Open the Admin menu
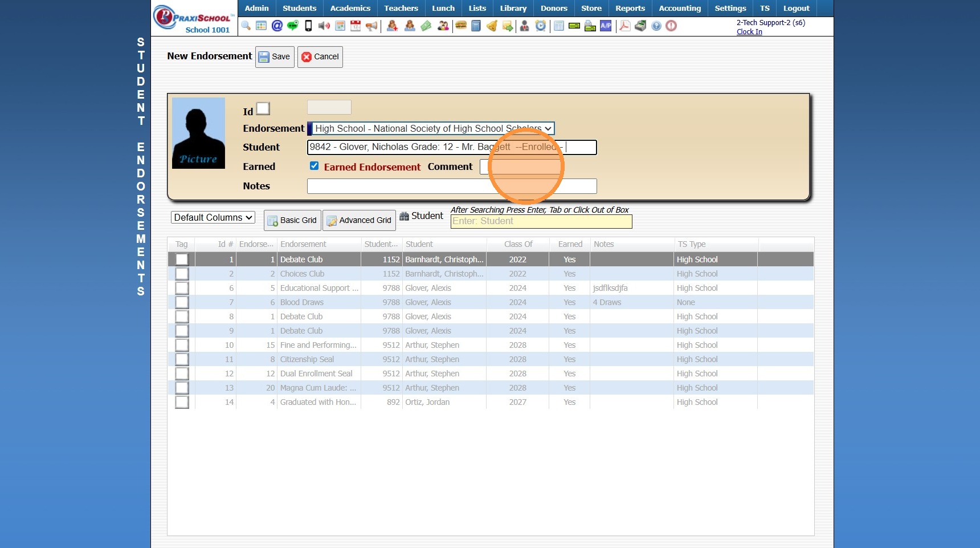The image size is (980, 548). pyautogui.click(x=256, y=8)
